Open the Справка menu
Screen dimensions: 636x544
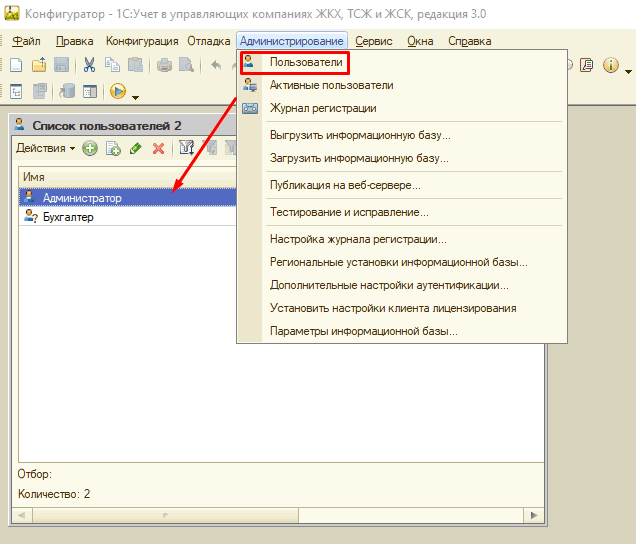[470, 41]
